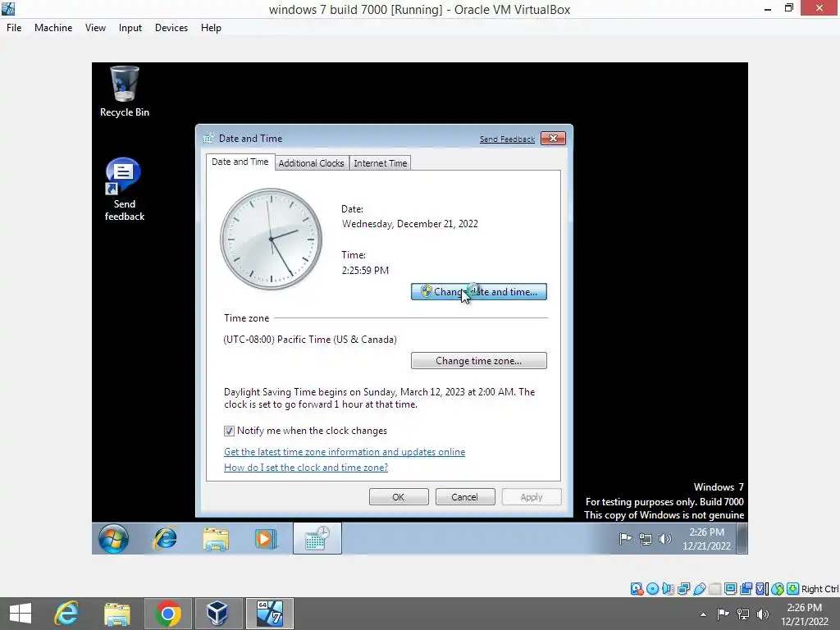Open the Windows 7 guest Start orb
The image size is (840, 630).
113,538
